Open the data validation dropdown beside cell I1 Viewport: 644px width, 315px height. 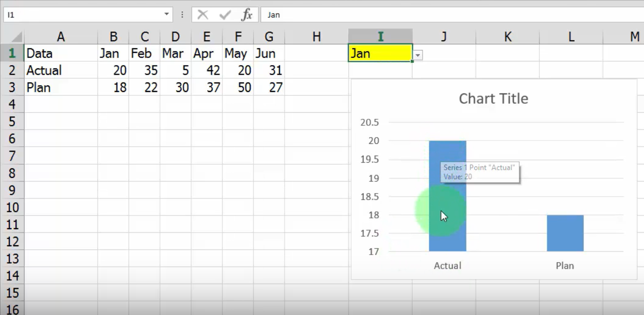click(x=418, y=56)
